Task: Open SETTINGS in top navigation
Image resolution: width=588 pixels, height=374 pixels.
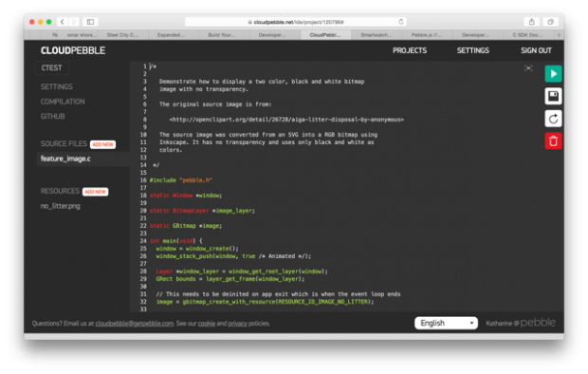Action: [472, 50]
